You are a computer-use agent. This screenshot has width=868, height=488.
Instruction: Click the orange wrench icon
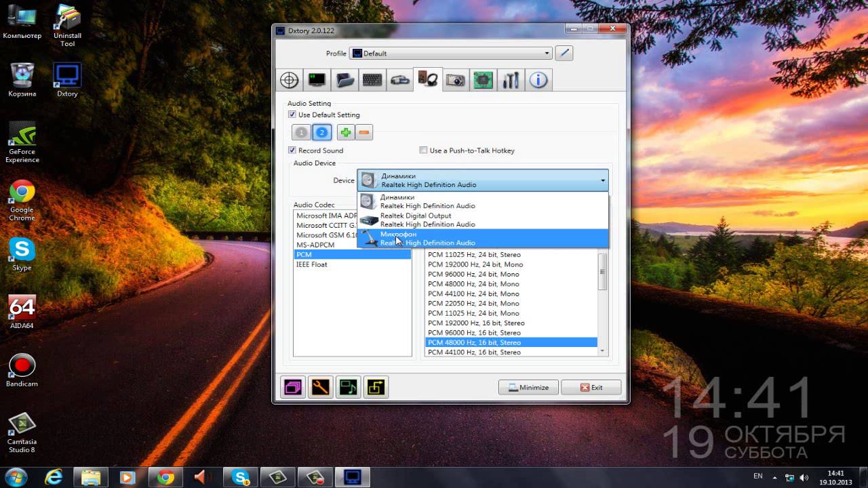tap(321, 387)
